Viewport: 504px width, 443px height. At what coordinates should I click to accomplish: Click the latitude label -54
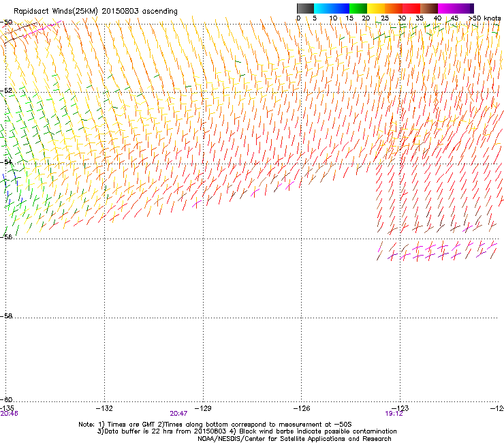click(6, 162)
